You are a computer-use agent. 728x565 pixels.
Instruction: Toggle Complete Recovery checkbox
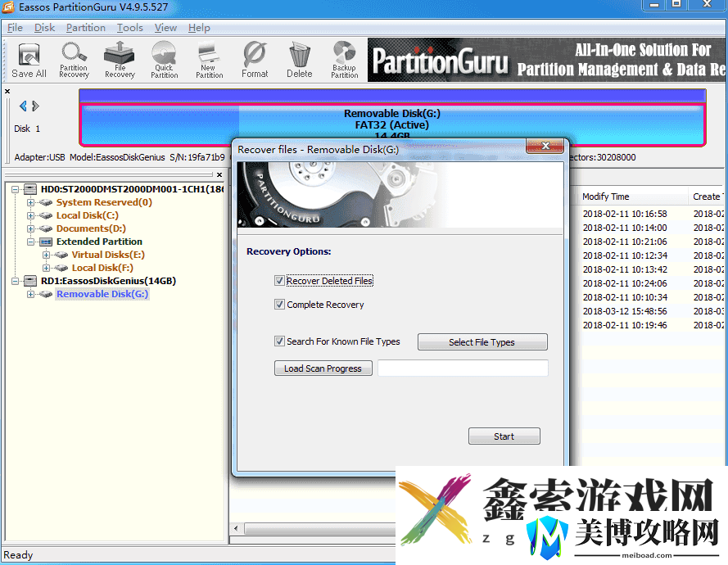click(x=279, y=304)
